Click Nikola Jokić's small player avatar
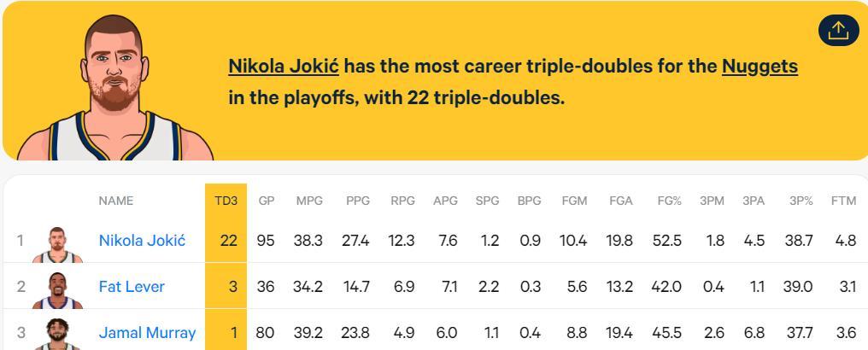This screenshot has height=350, width=868. [57, 243]
